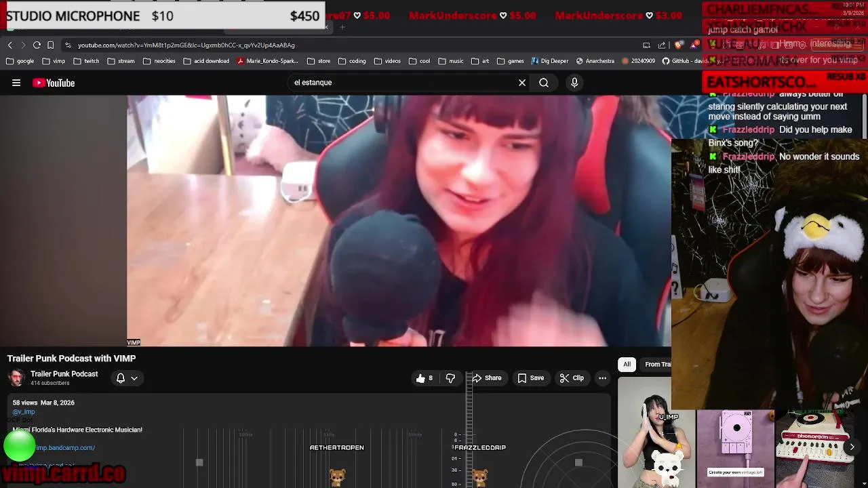Bookmark this page with the toolbar bookmark icon

tap(50, 45)
